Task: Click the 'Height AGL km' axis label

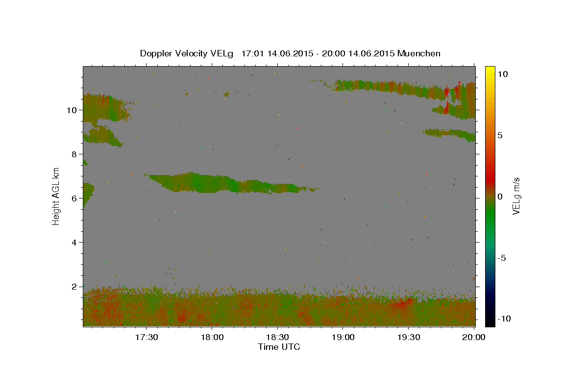Action: point(56,196)
